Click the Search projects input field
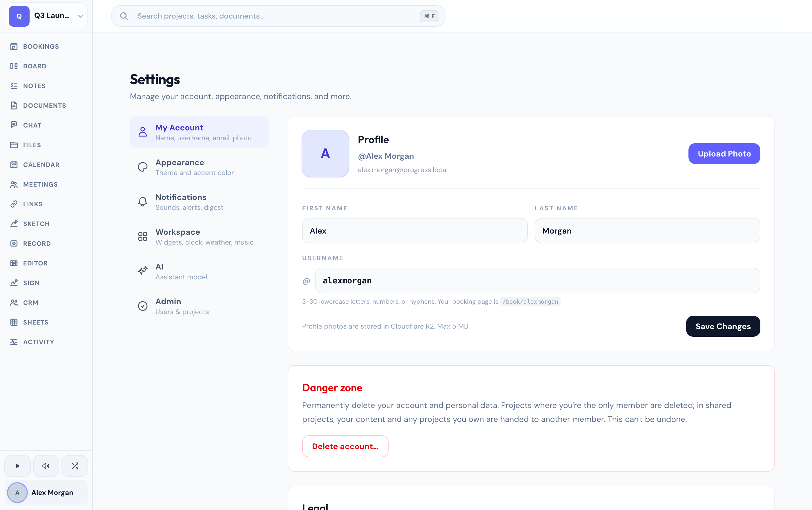Viewport: 812px width, 510px height. 278,16
